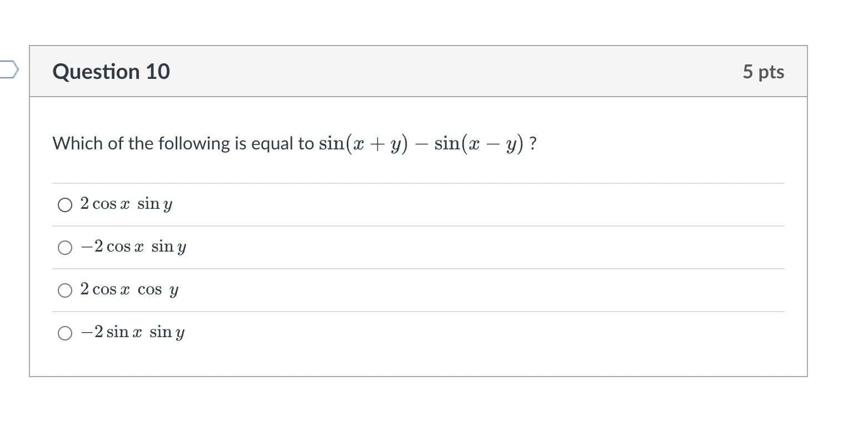Click the 5 pts score label
This screenshot has height=421, width=868.
[764, 72]
